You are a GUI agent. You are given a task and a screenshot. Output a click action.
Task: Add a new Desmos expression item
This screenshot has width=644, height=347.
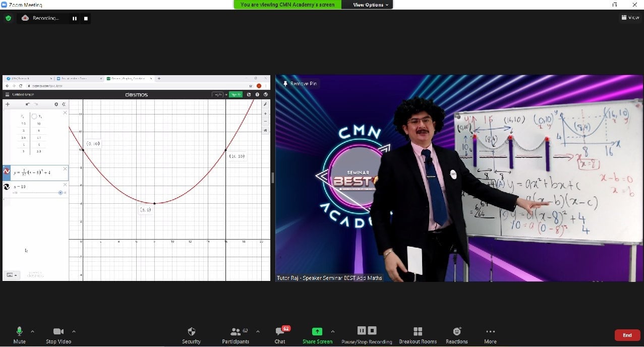coord(8,104)
